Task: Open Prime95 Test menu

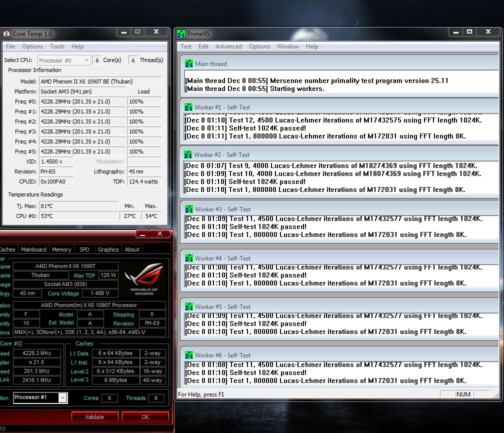Action: (186, 46)
